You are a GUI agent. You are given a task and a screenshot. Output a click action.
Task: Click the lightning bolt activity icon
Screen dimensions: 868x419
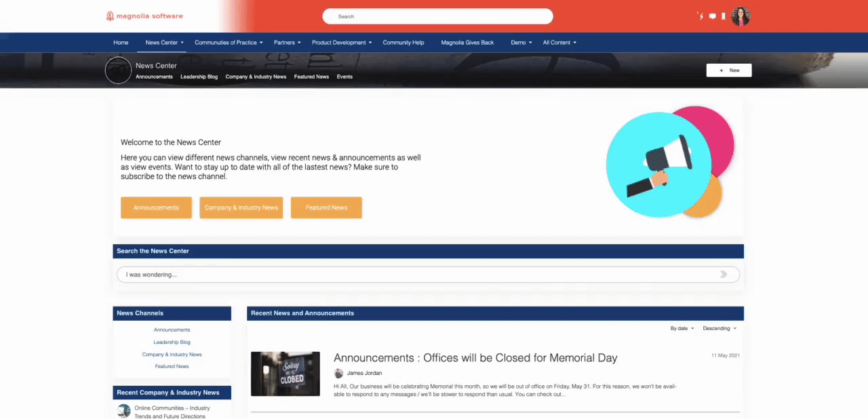701,16
